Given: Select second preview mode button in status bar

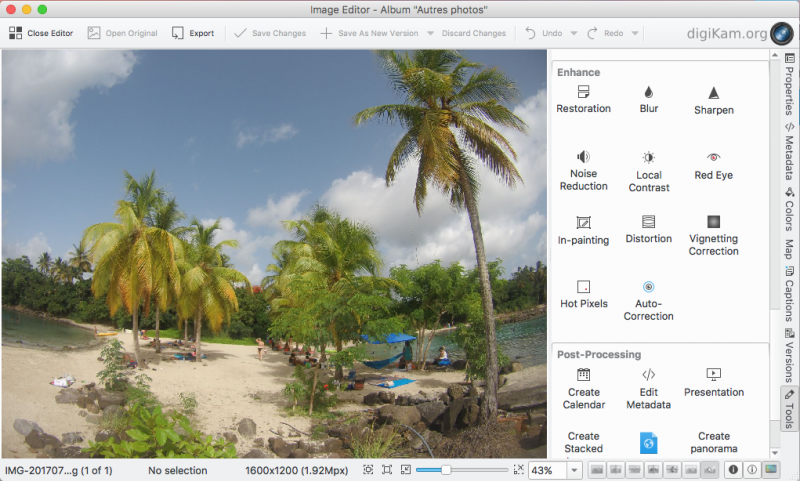Looking at the screenshot, I should coord(616,470).
